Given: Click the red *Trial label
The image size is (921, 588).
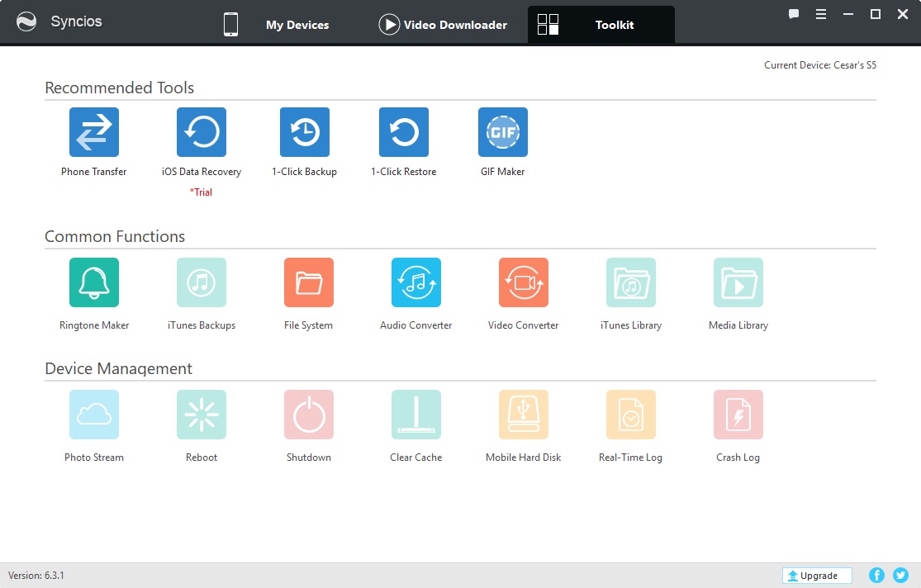Looking at the screenshot, I should click(x=201, y=192).
